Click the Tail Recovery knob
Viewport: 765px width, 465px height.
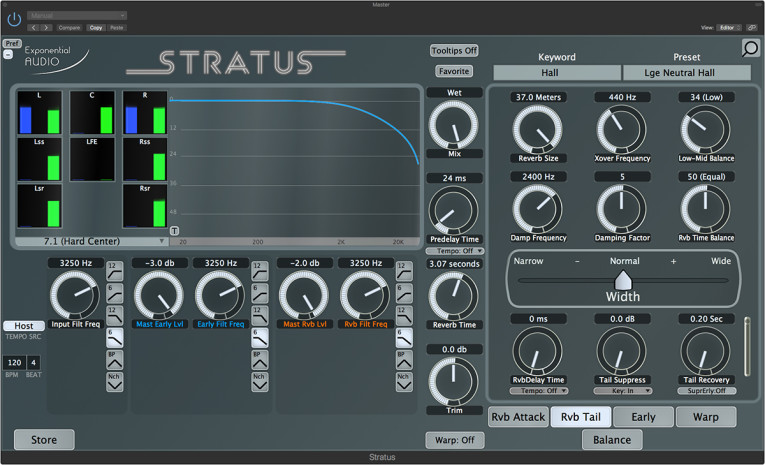(x=705, y=351)
